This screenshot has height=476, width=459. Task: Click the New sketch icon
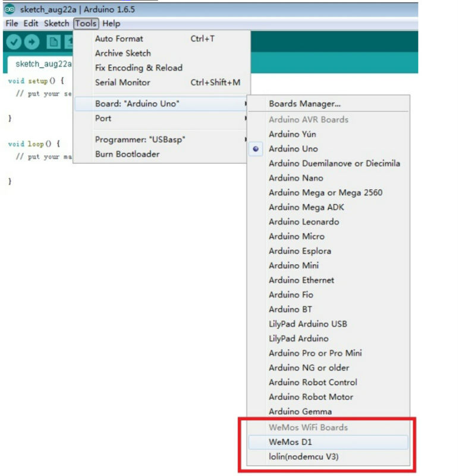click(54, 42)
